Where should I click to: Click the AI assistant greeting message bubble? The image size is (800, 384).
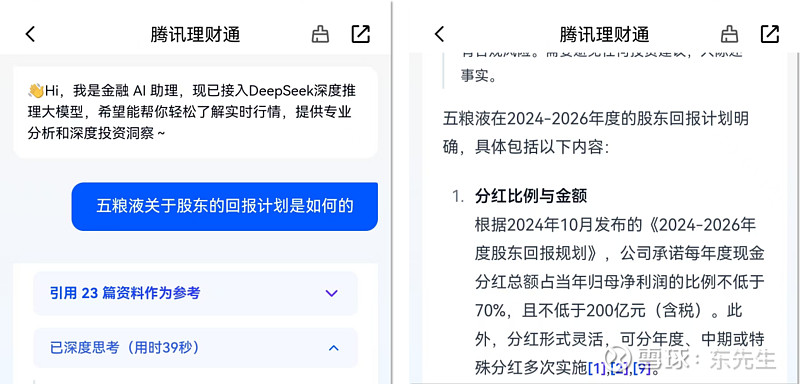[195, 112]
